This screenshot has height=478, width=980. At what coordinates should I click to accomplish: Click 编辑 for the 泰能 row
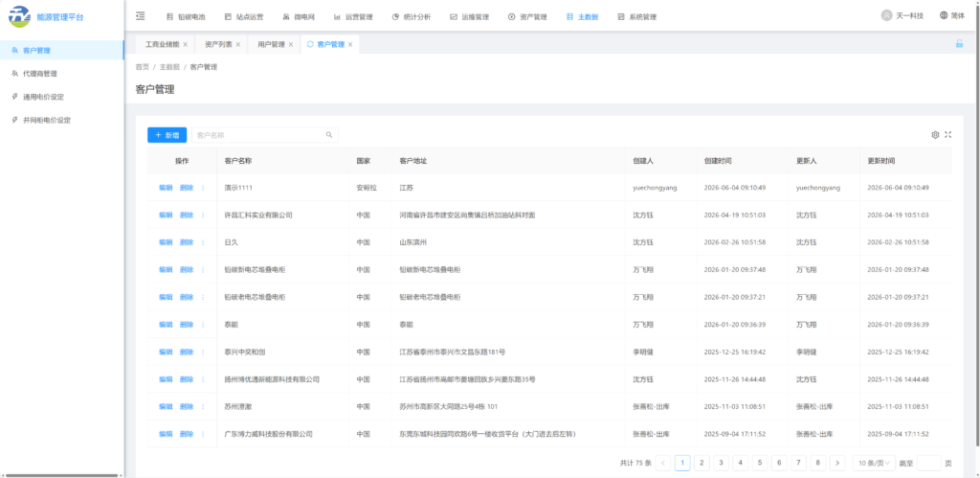coord(166,325)
